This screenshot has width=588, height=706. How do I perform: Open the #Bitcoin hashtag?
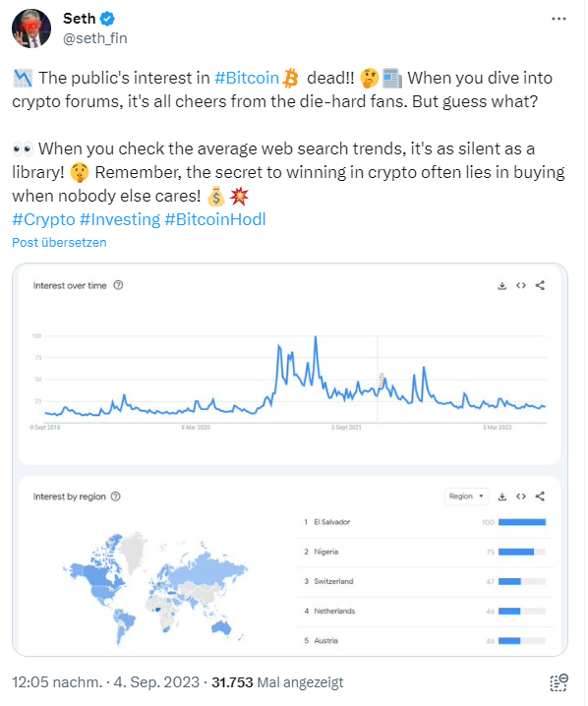tap(248, 79)
